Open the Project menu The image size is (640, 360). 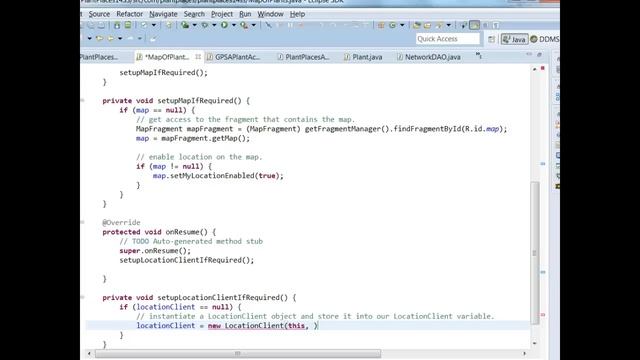click(222, 14)
